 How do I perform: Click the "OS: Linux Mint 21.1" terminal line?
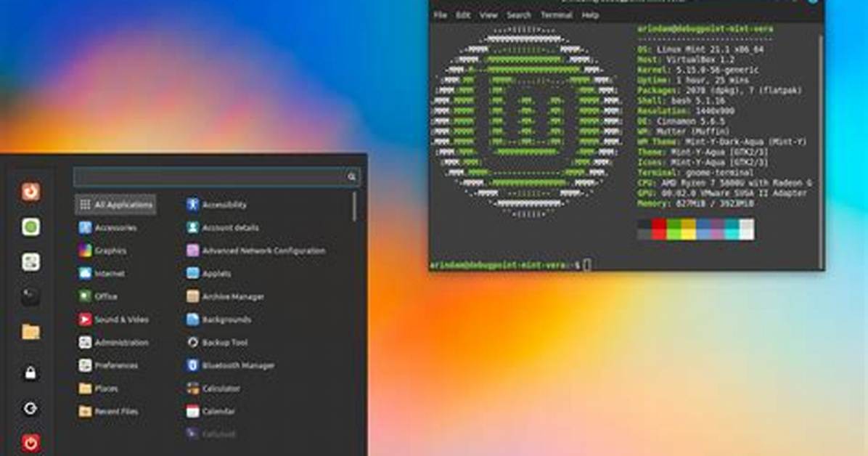700,49
